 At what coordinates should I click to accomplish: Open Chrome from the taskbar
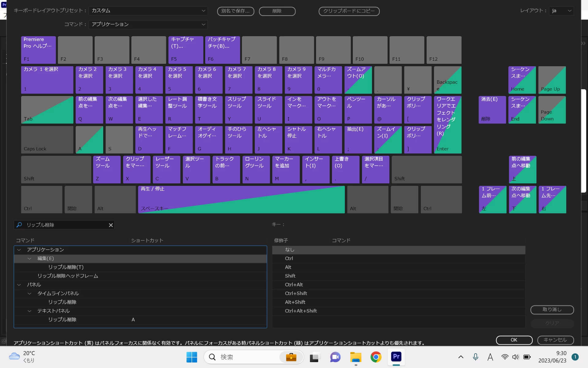376,357
